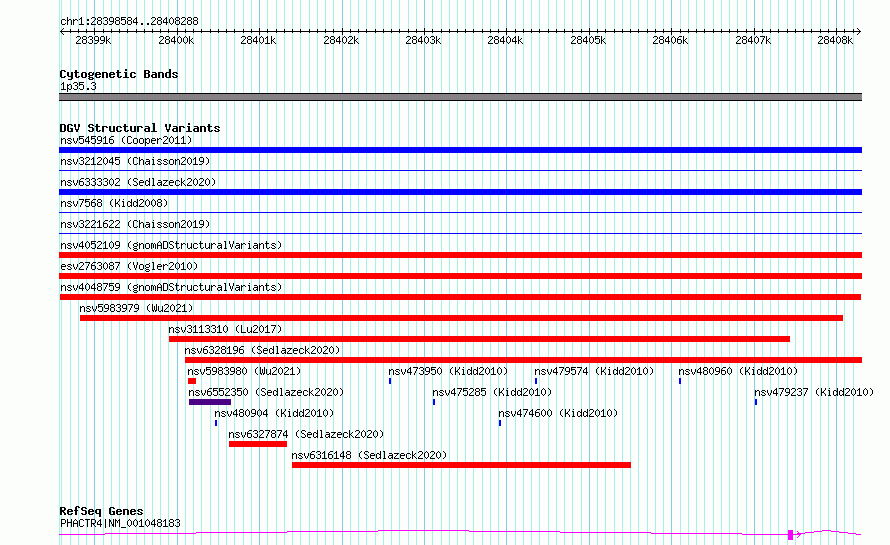
Task: Select the red bar under esv2763087
Action: pyautogui.click(x=460, y=276)
